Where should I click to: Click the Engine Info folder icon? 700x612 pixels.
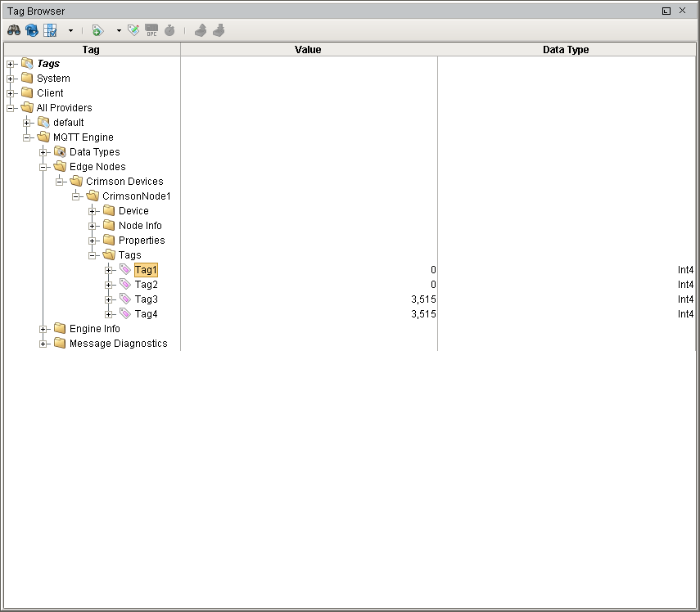(60, 328)
